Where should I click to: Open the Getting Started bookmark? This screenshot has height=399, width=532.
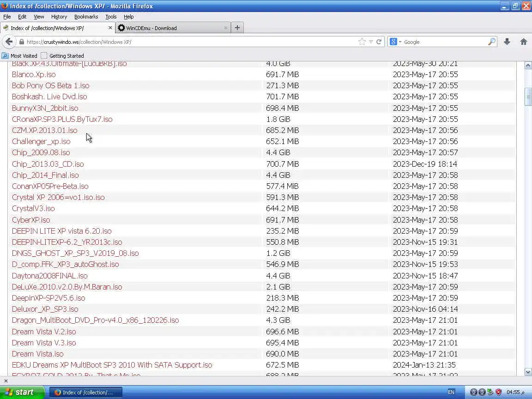[x=62, y=55]
